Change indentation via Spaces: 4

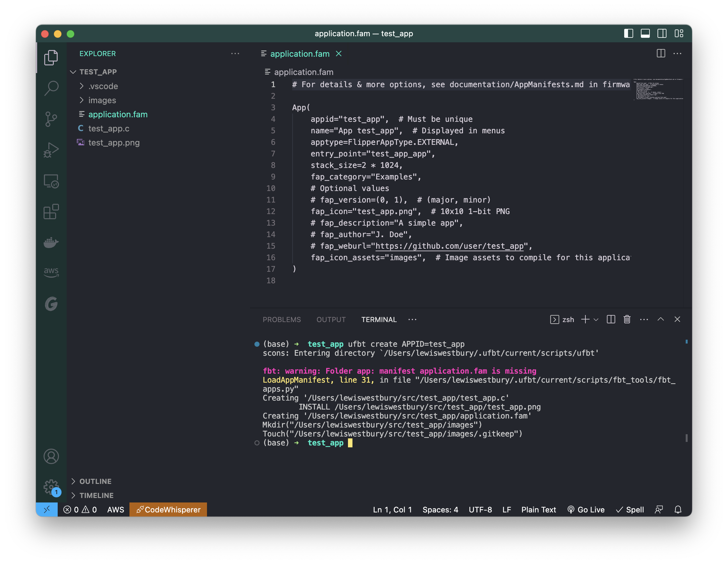440,510
